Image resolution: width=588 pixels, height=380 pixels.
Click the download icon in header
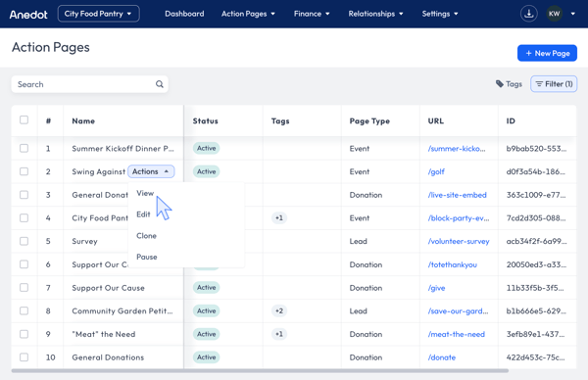click(529, 14)
